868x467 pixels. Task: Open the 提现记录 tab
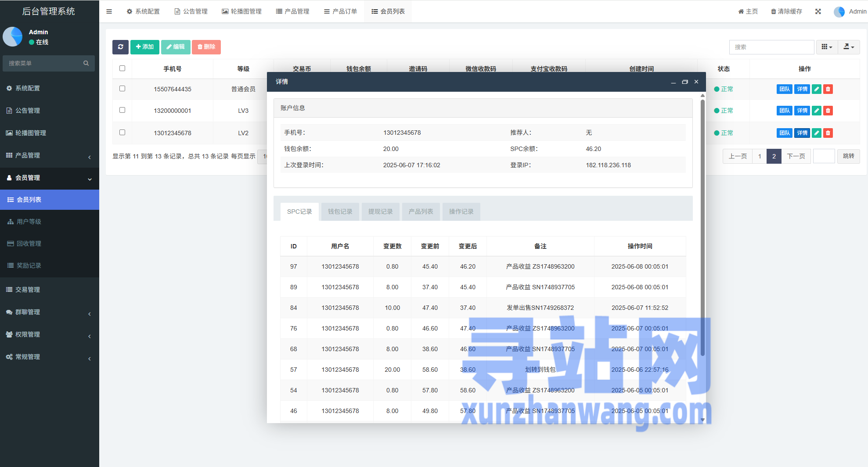click(380, 212)
